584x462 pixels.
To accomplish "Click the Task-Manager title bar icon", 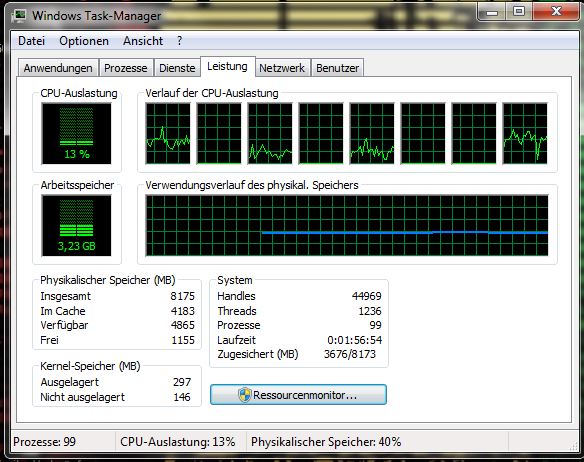I will 19,16.
